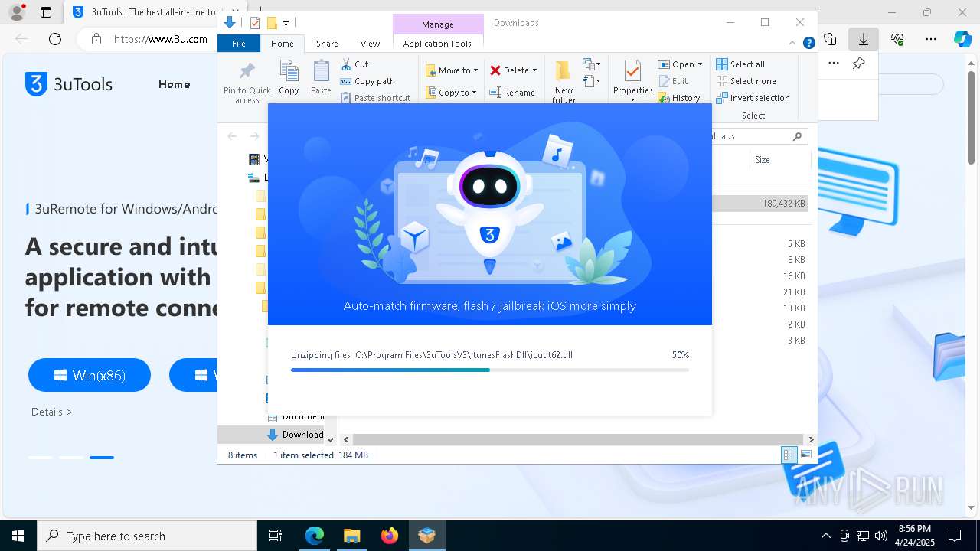Click Copy path in the ribbon
The height and width of the screenshot is (551, 980).
pos(367,81)
